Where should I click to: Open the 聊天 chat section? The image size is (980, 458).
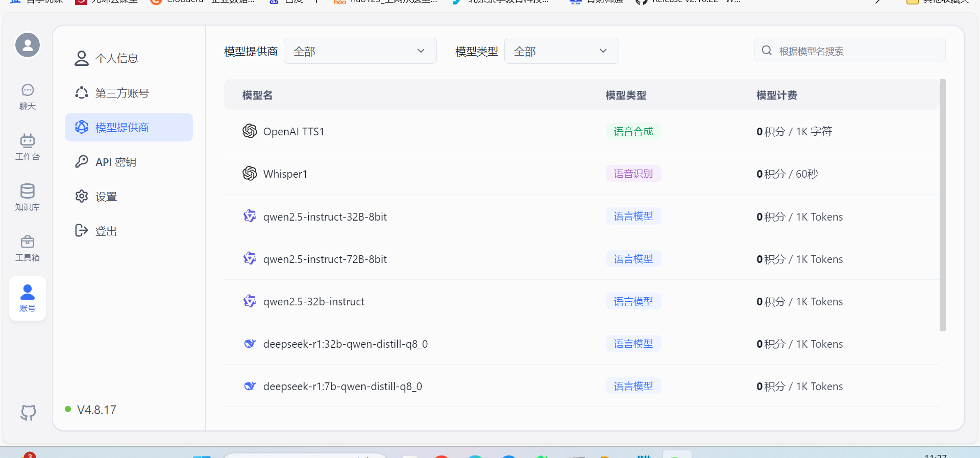click(x=28, y=97)
